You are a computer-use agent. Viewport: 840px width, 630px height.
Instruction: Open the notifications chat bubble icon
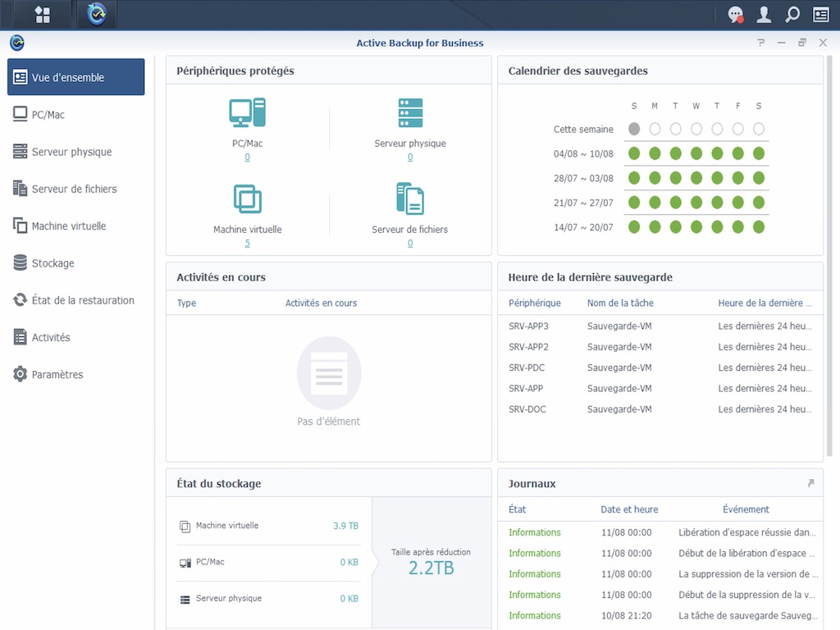point(735,15)
